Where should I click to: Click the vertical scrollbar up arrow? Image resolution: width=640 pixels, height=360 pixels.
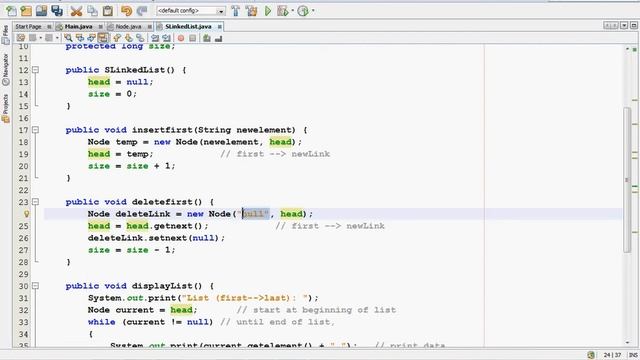coord(627,49)
